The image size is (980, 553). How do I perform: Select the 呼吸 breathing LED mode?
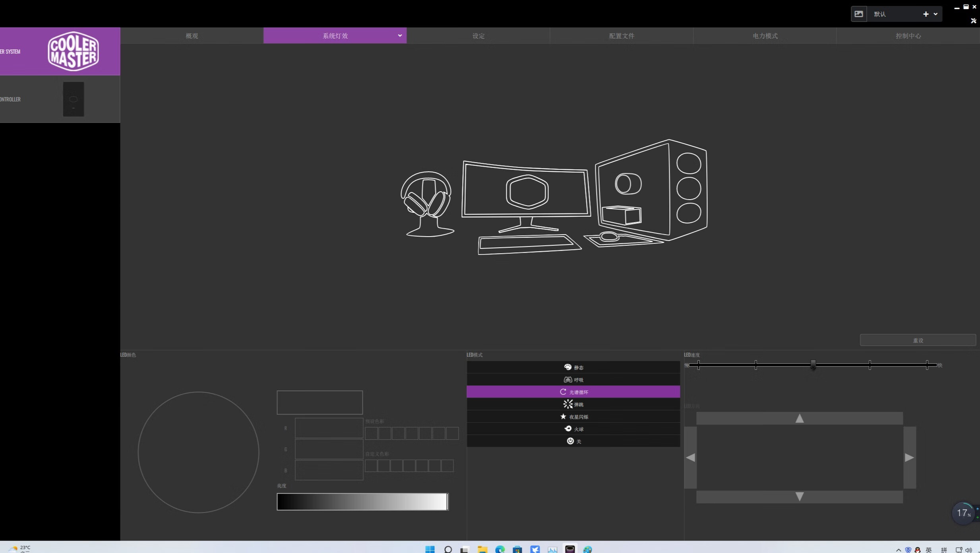tap(573, 380)
